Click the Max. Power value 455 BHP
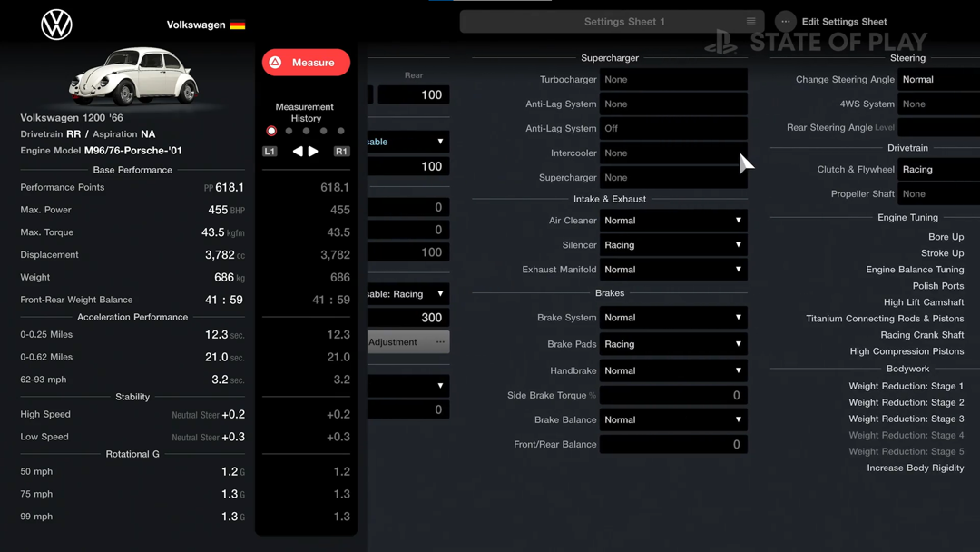The image size is (980, 552). (226, 210)
